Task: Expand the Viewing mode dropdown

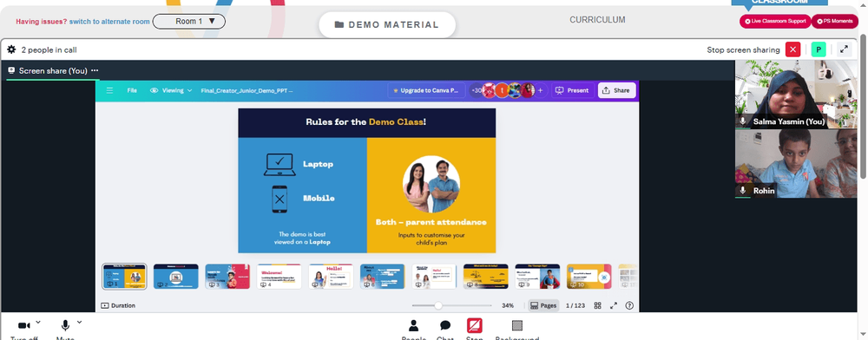Action: coord(171,91)
